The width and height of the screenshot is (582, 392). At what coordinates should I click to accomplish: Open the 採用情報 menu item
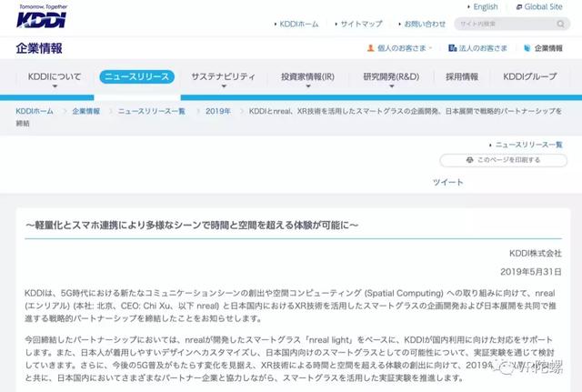(462, 76)
